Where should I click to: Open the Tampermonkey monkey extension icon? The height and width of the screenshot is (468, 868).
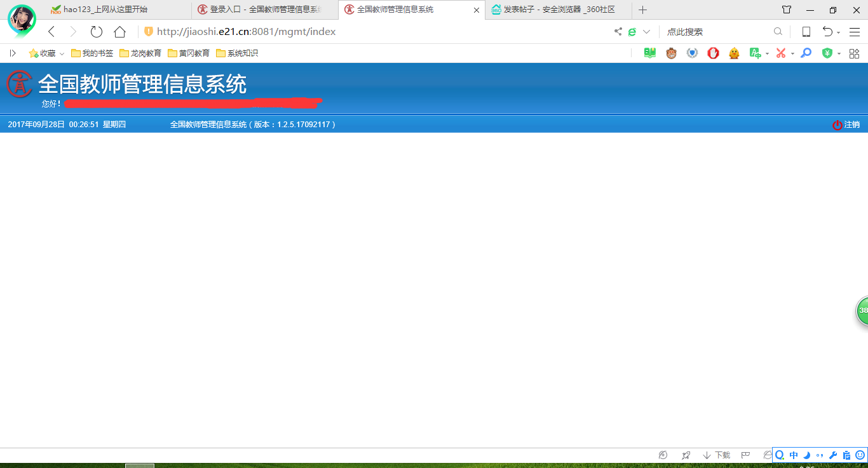pos(671,53)
